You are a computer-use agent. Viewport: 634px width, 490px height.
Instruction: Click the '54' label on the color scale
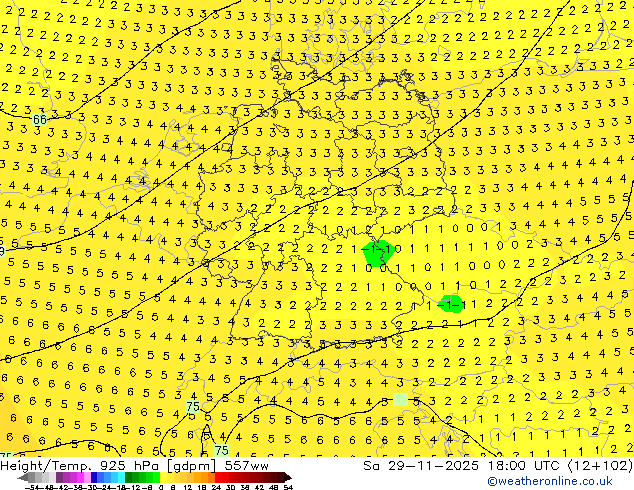pos(288,487)
